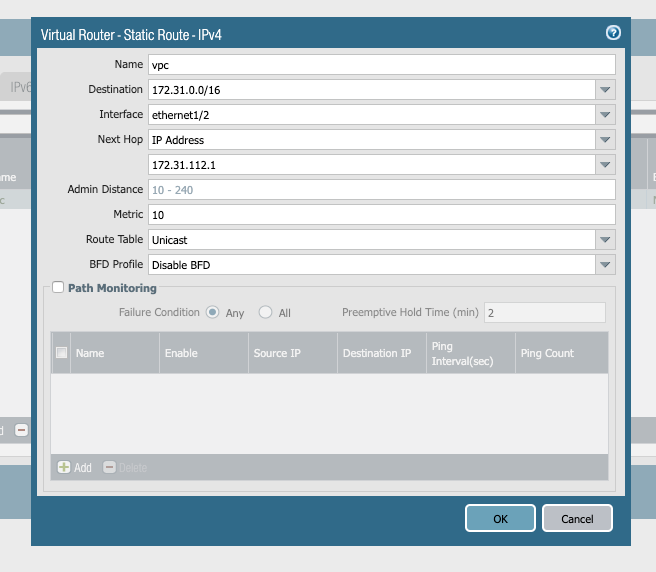656x572 pixels.
Task: Select the All failure condition radio
Action: click(266, 312)
